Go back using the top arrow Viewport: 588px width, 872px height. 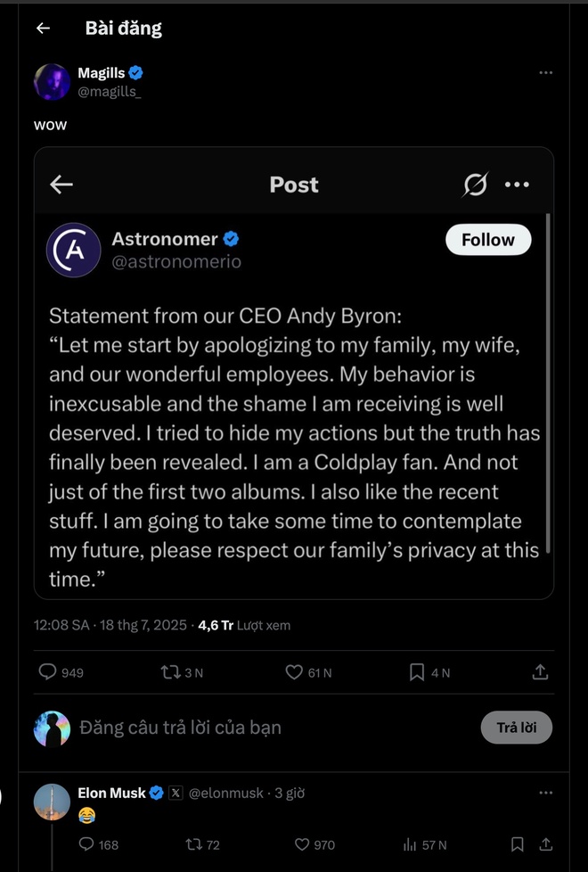43,29
